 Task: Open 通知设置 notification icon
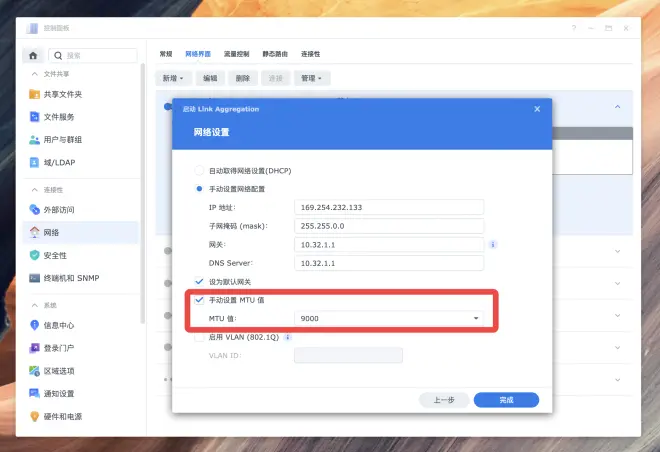tap(35, 394)
